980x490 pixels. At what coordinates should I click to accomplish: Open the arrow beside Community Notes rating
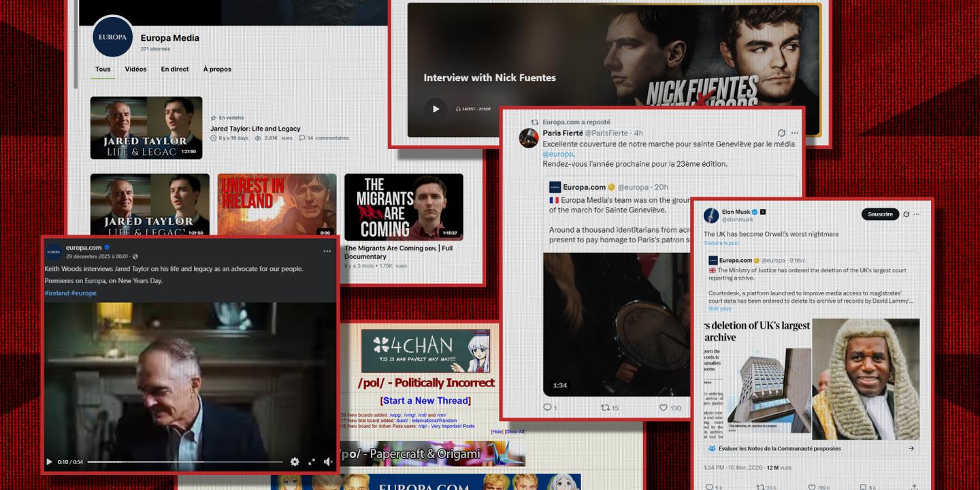[911, 448]
